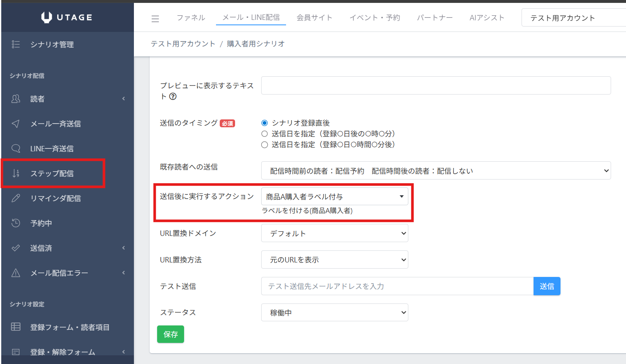The width and height of the screenshot is (626, 364).
Task: Click the help icon beside プレビューに表示するテキスト
Action: [173, 97]
